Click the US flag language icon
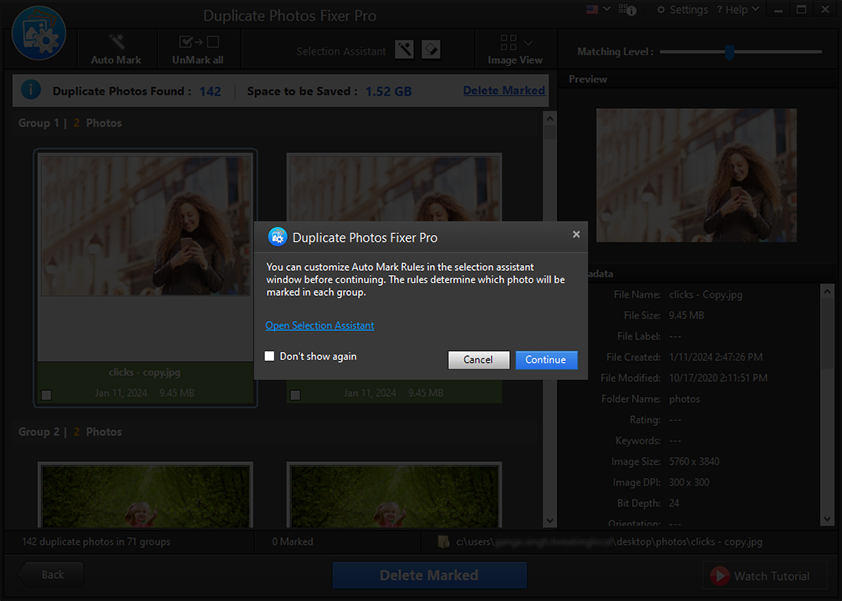 pos(592,10)
